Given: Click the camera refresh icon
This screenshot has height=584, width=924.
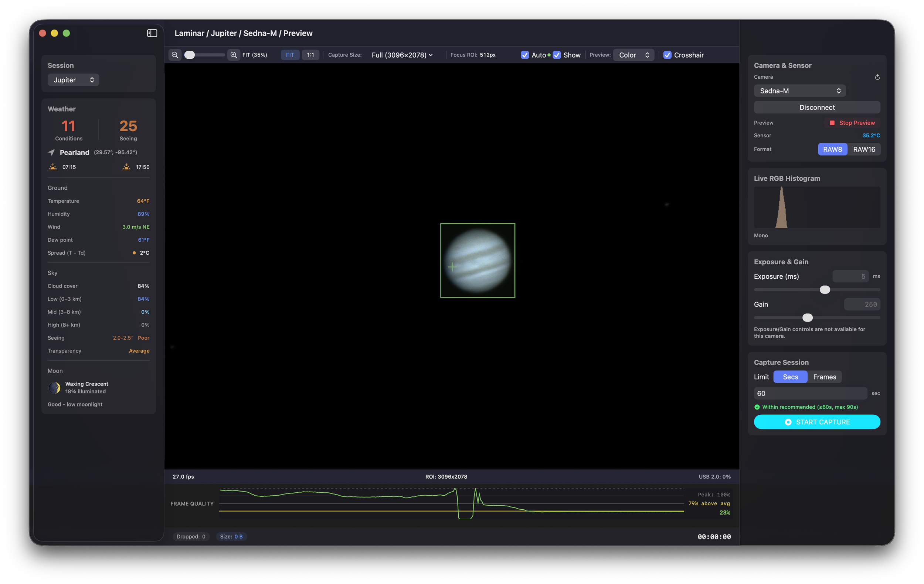Looking at the screenshot, I should pos(877,77).
